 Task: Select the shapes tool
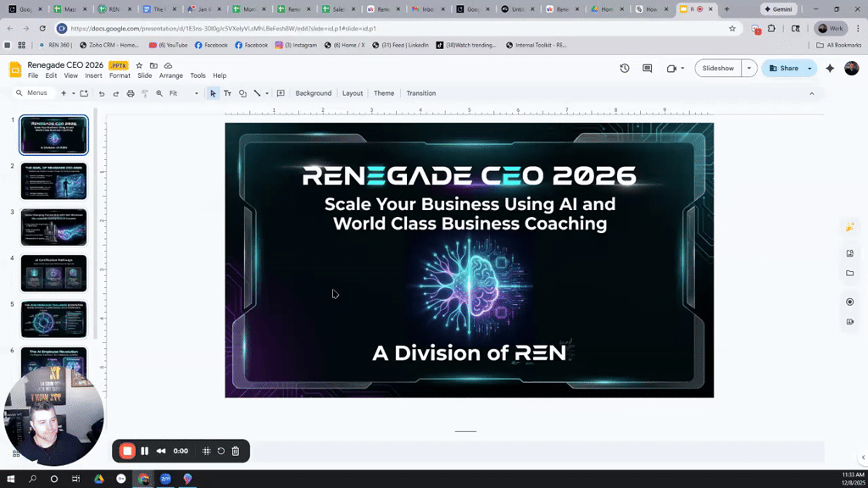click(x=242, y=93)
